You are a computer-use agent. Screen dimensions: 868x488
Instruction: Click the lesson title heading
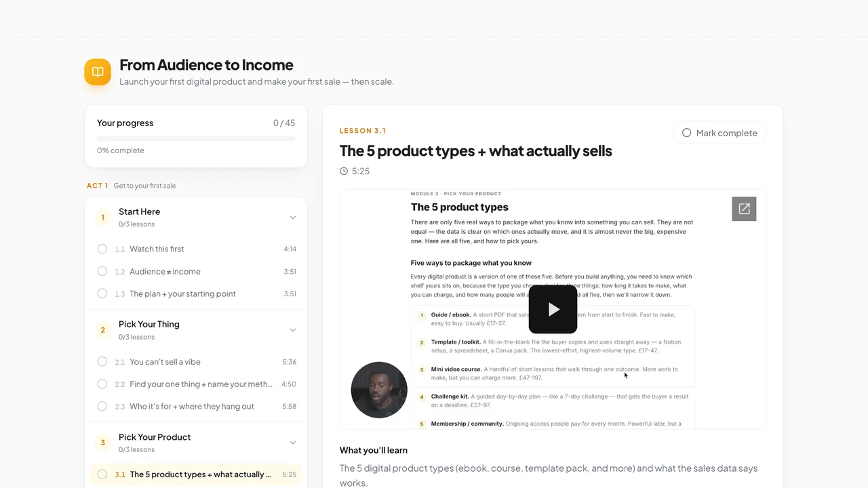point(476,150)
